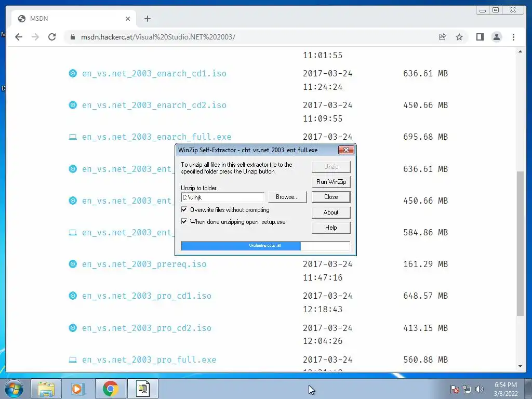
Task: Share this page using the share icon
Action: (x=442, y=37)
